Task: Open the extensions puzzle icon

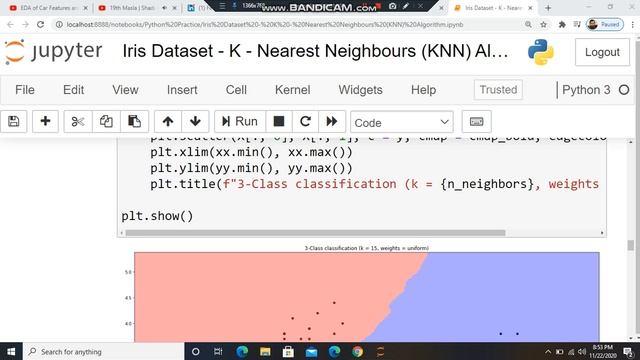Action: pyautogui.click(x=562, y=24)
